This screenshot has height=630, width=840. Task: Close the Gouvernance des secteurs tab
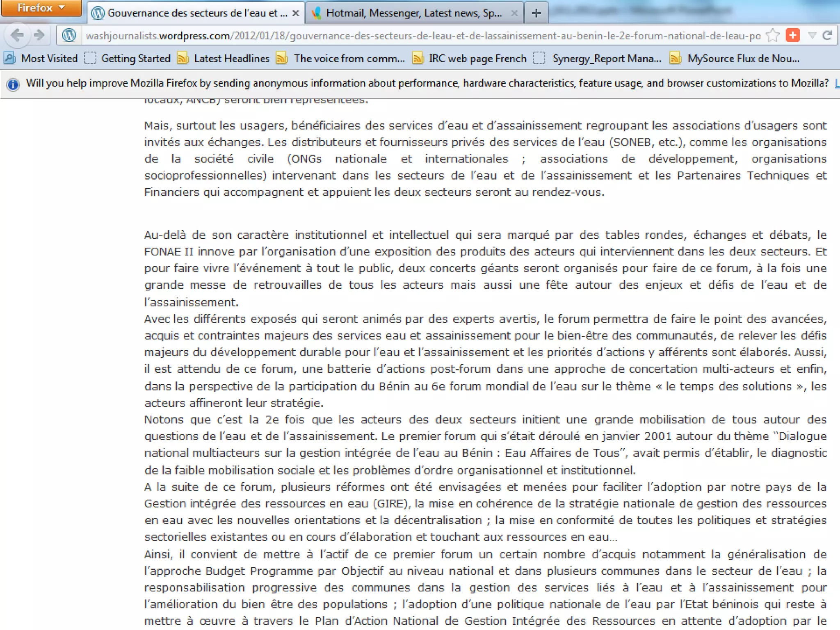(295, 14)
